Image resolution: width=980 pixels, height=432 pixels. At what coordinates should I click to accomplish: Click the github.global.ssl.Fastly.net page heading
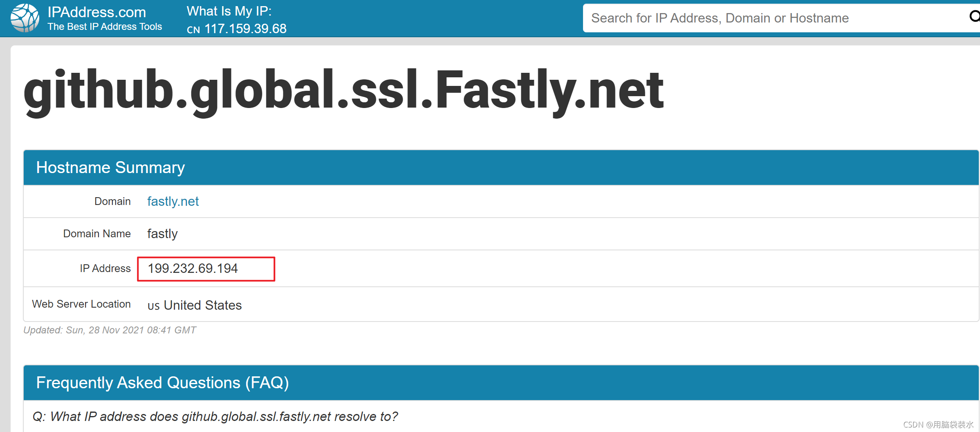point(343,90)
